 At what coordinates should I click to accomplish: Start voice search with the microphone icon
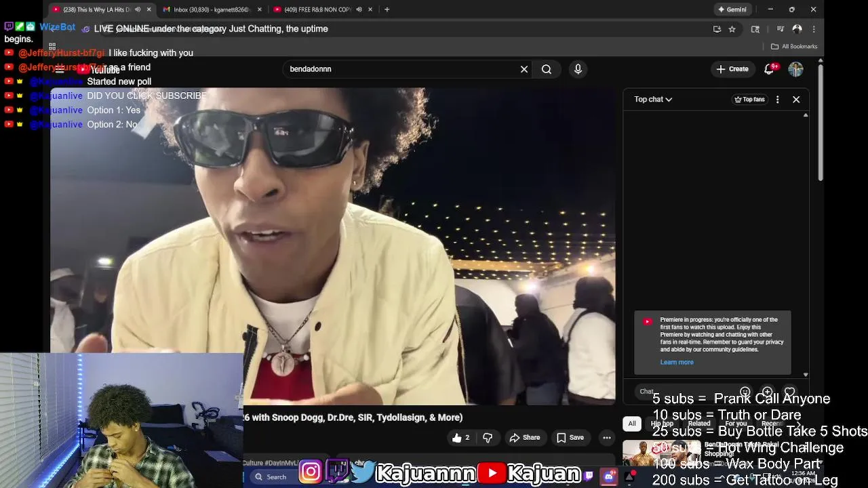point(578,69)
